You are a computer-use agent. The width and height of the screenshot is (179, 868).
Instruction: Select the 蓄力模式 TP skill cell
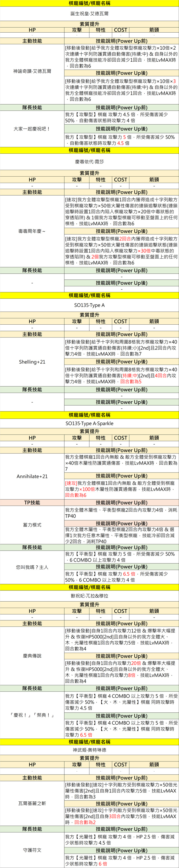[x=32, y=525]
